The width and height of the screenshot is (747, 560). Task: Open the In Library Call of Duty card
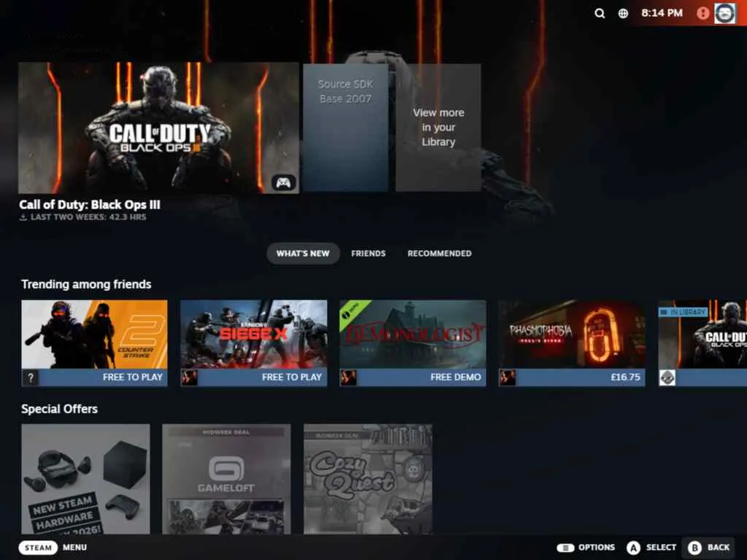tap(703, 343)
